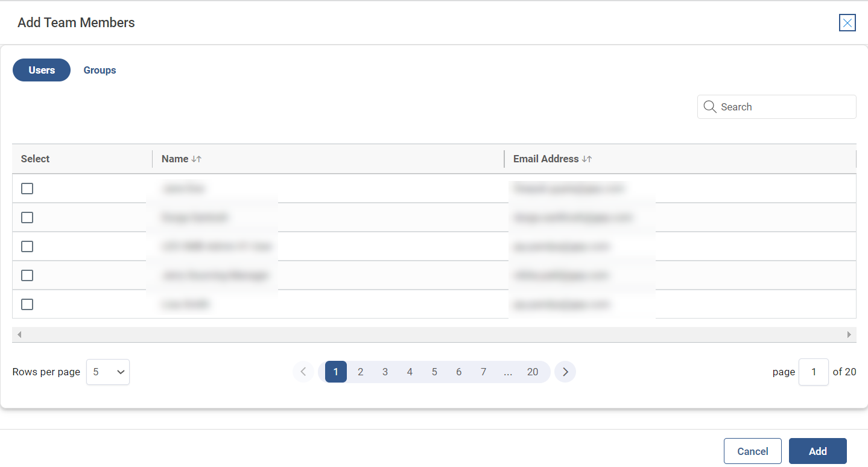Close the Add Team Members dialog
Image resolution: width=868 pixels, height=467 pixels.
(847, 23)
